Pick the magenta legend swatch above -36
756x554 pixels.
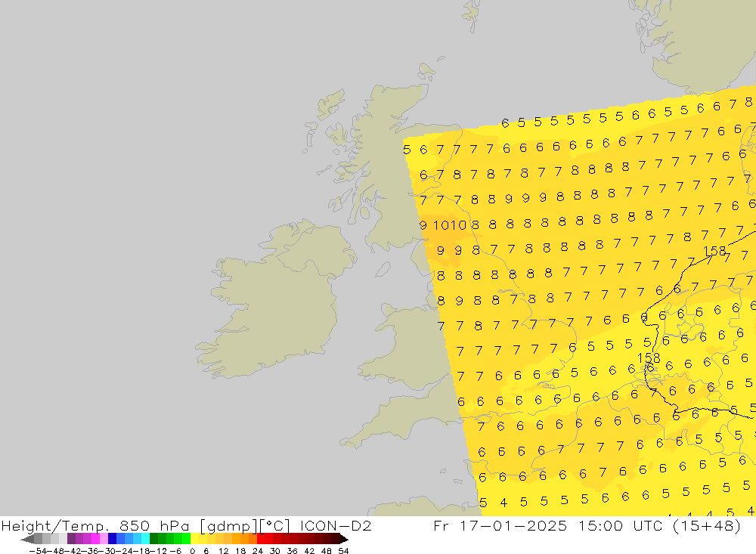click(96, 539)
